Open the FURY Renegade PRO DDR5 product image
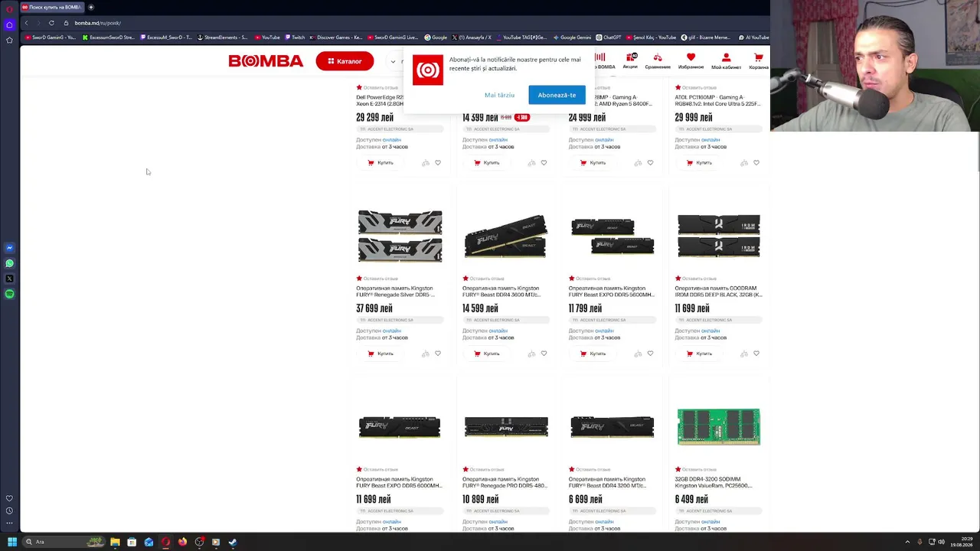Viewport: 980px width, 551px height. tap(506, 426)
